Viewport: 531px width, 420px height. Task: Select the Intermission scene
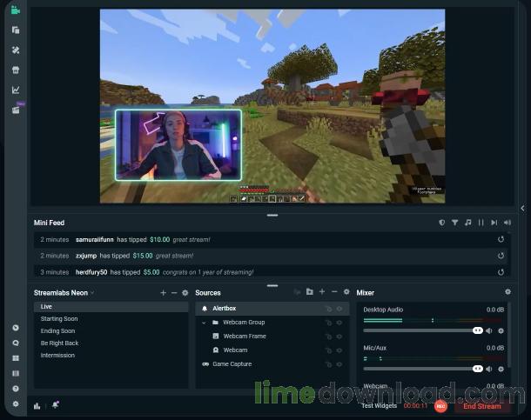click(111, 356)
